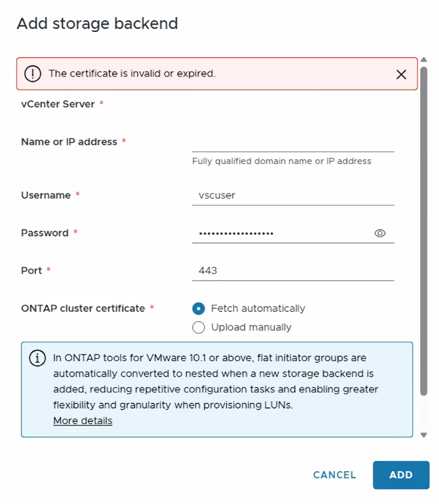439x504 pixels.
Task: Click the Port field showing 443
Action: click(293, 271)
